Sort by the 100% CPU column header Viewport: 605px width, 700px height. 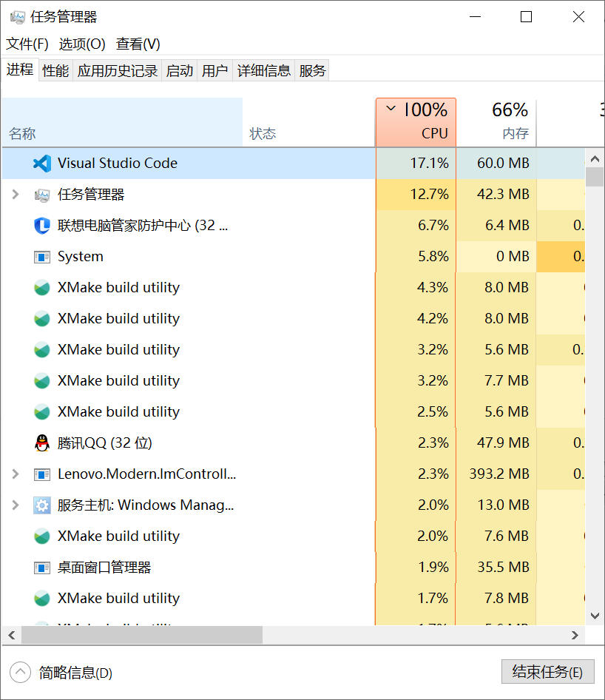(416, 122)
